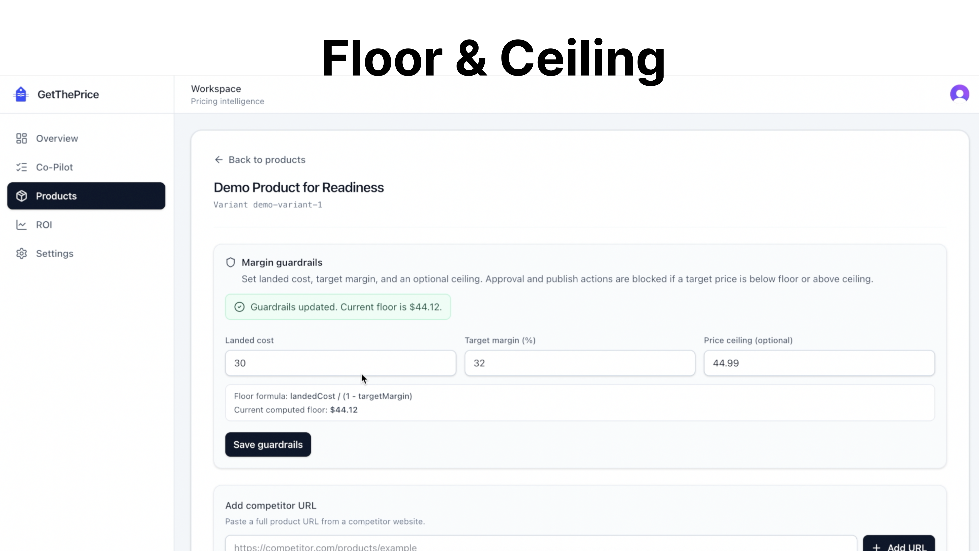Image resolution: width=980 pixels, height=551 pixels.
Task: Click the Margin guardrails shield icon
Action: [230, 262]
